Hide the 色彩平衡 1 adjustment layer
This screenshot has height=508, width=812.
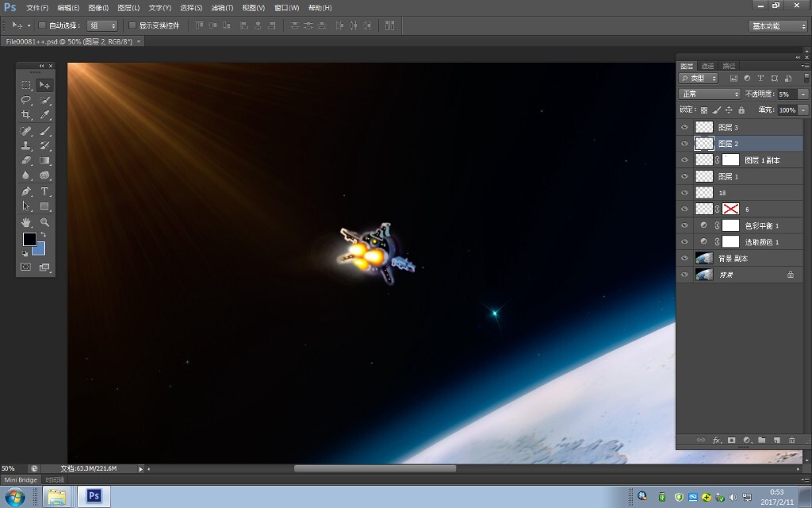[x=684, y=225]
